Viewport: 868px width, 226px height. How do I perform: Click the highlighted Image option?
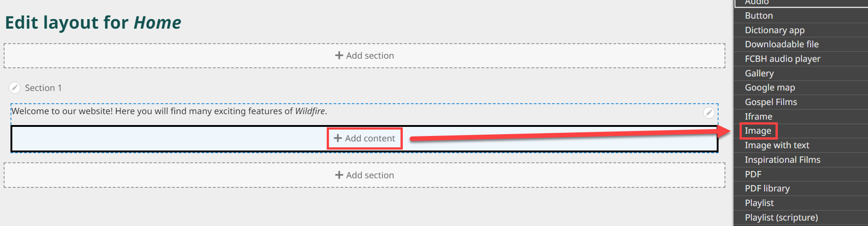click(758, 131)
